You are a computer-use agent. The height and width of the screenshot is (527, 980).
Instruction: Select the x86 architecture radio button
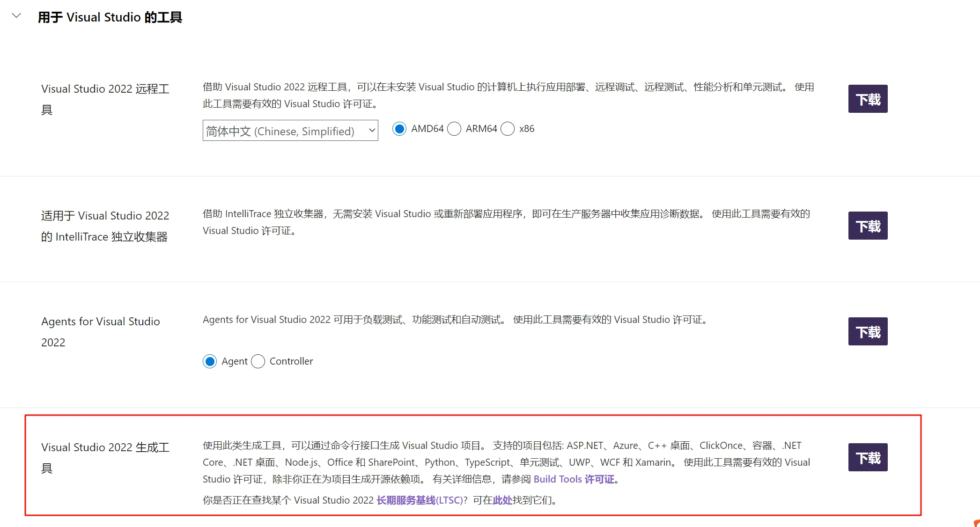click(x=508, y=129)
